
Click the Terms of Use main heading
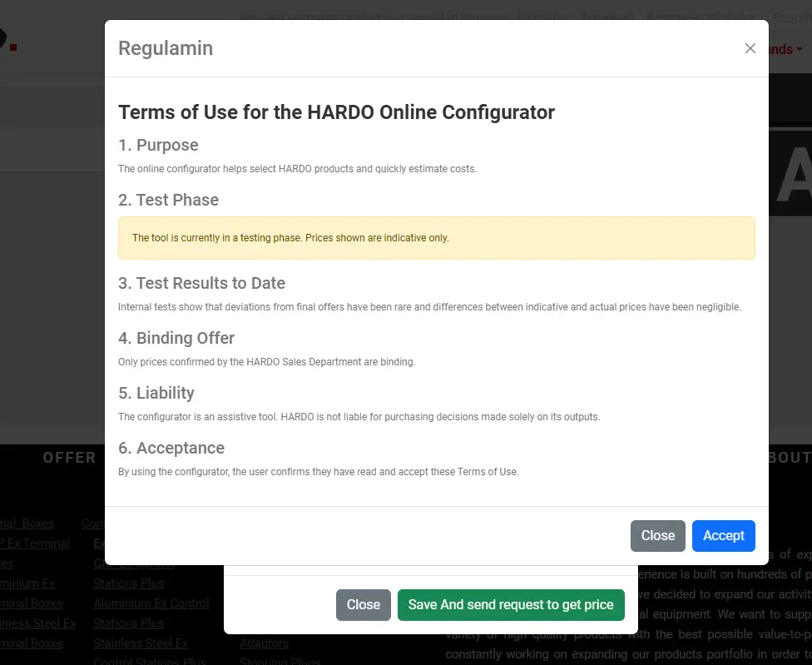pos(336,112)
